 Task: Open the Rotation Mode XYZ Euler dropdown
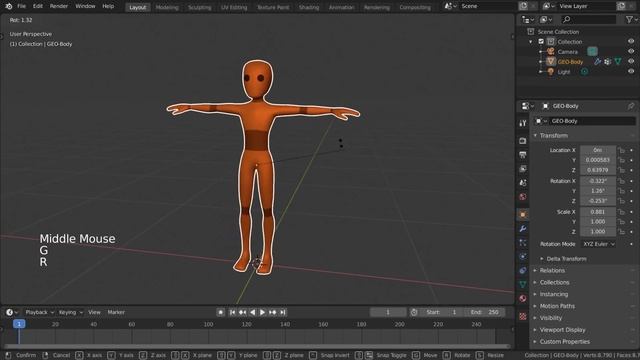598,244
